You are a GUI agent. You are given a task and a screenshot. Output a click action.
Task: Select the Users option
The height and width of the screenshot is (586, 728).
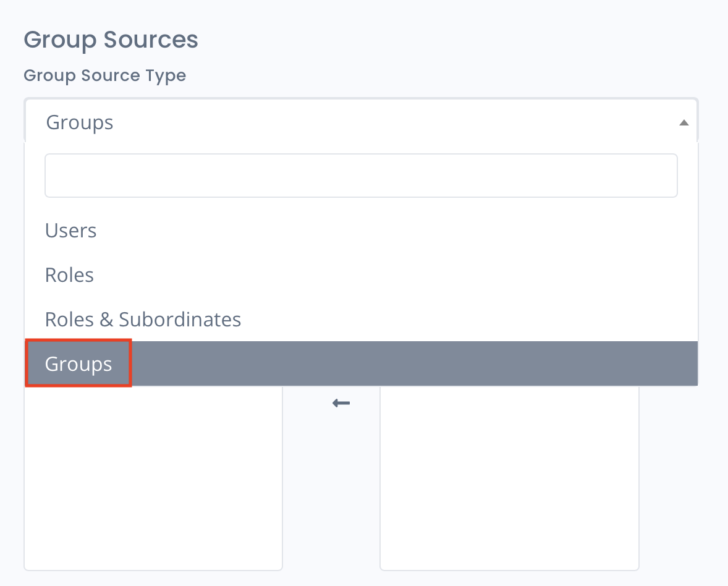[361, 231]
